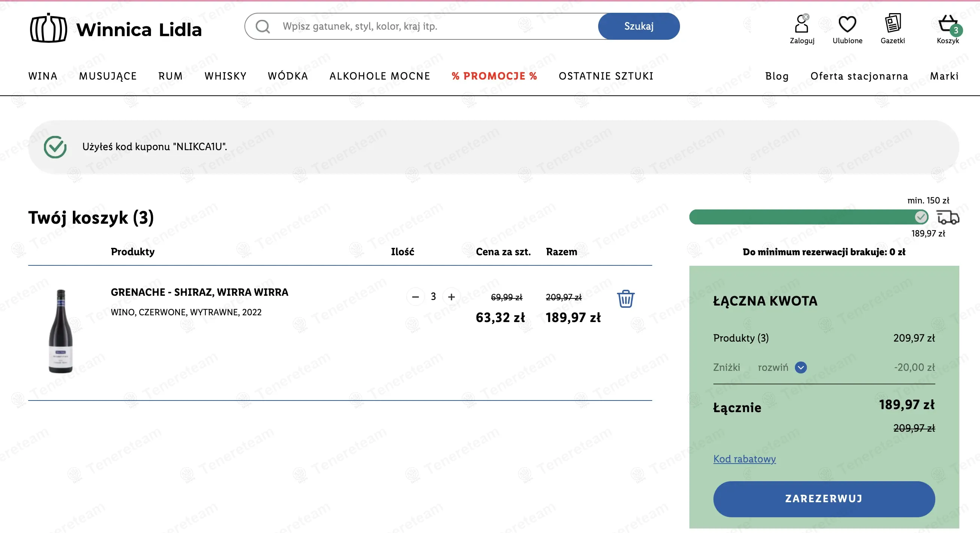This screenshot has width=980, height=533.
Task: Open the Blog link
Action: 777,76
